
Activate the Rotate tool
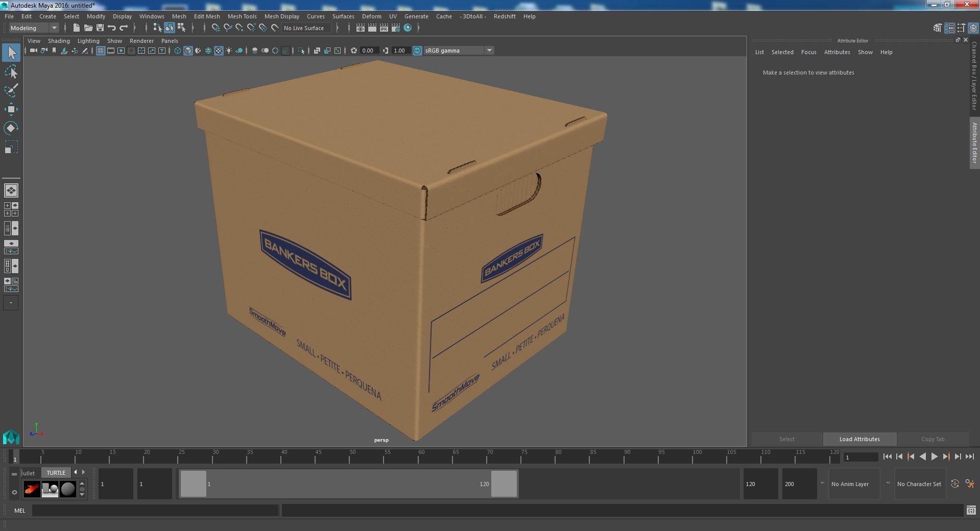[x=11, y=128]
